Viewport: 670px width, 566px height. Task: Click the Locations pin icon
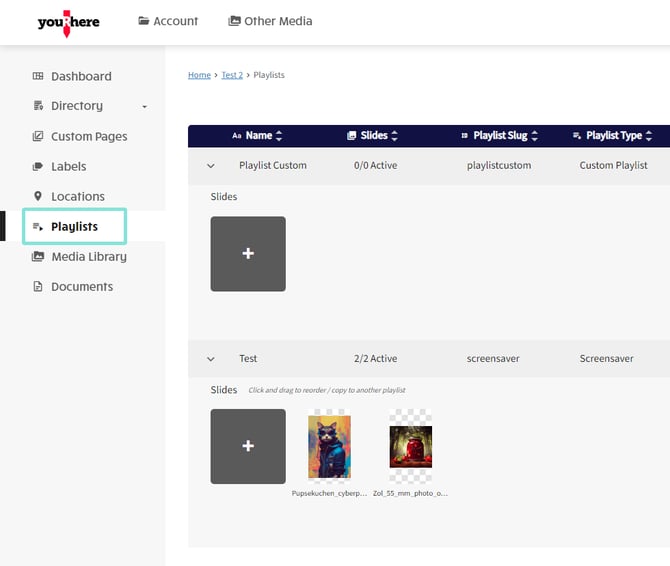pos(38,196)
